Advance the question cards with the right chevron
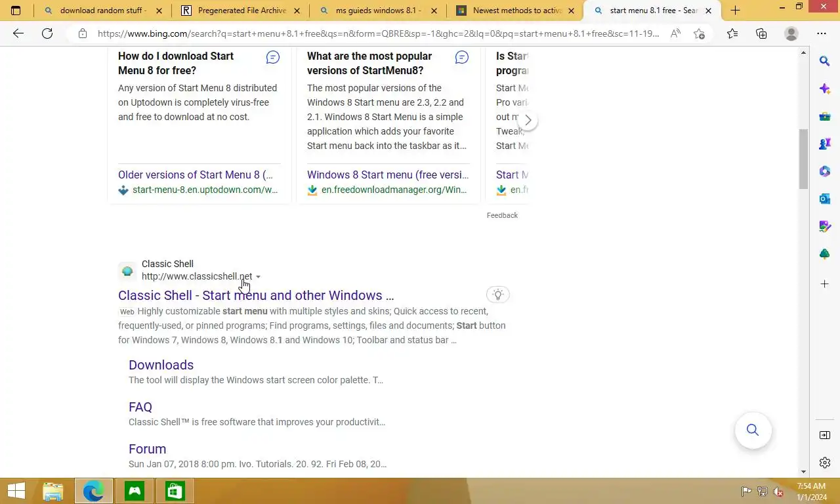The height and width of the screenshot is (504, 840). pyautogui.click(x=528, y=120)
